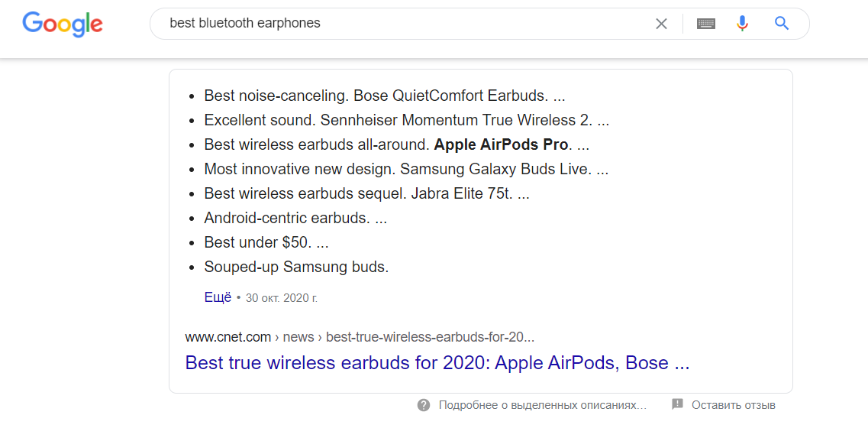The height and width of the screenshot is (428, 868).
Task: Click the Bose QuietComfort Earbuds list item
Action: click(x=384, y=96)
